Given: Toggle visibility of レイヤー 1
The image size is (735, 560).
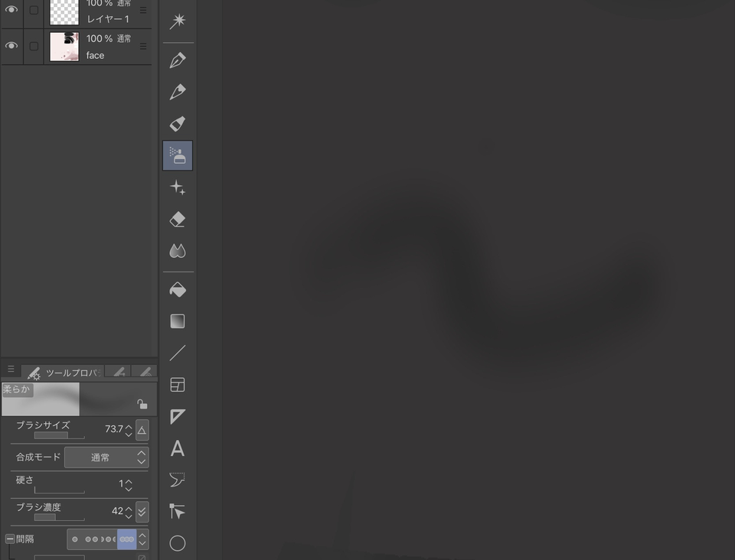Looking at the screenshot, I should click(x=11, y=11).
